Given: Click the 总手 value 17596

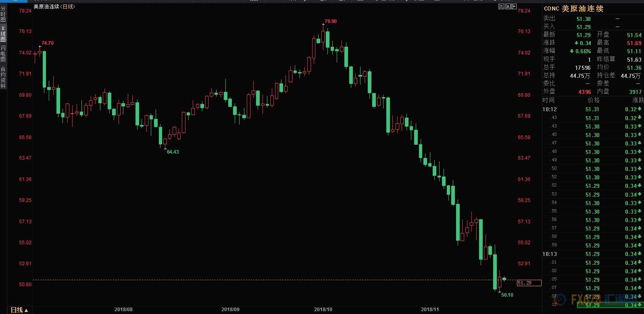Looking at the screenshot, I should pos(583,68).
